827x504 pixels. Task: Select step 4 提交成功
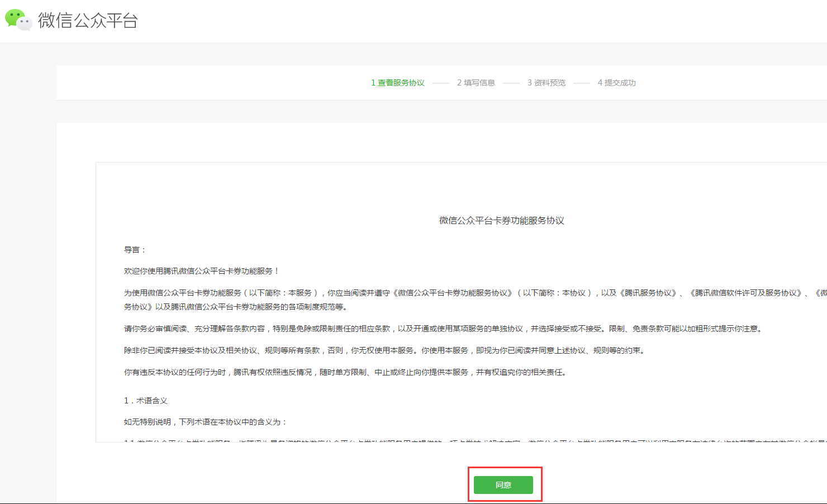tap(617, 83)
